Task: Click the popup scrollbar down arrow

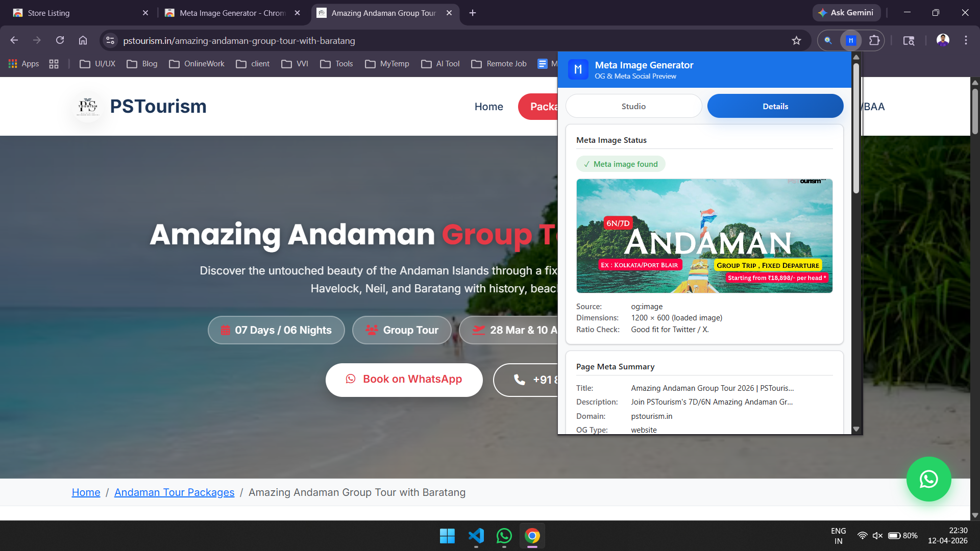Action: (x=856, y=429)
